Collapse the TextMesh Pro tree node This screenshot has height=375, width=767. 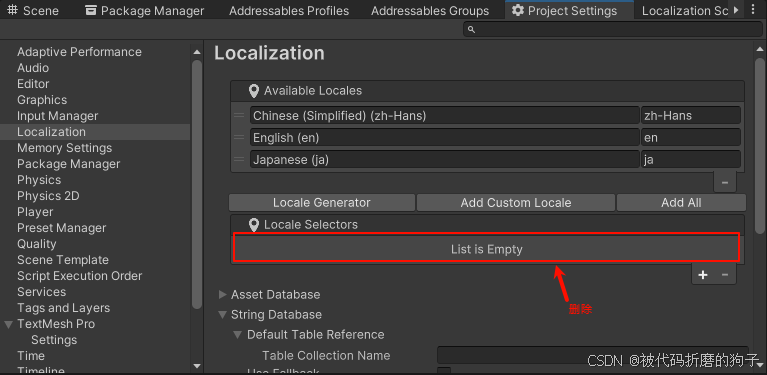[x=8, y=324]
